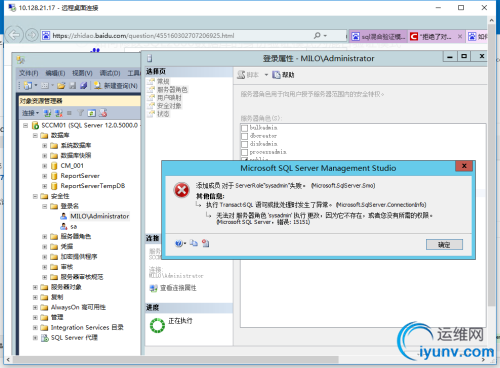Click the 确定 button in error dialog
This screenshot has height=368, width=500.
pos(444,245)
